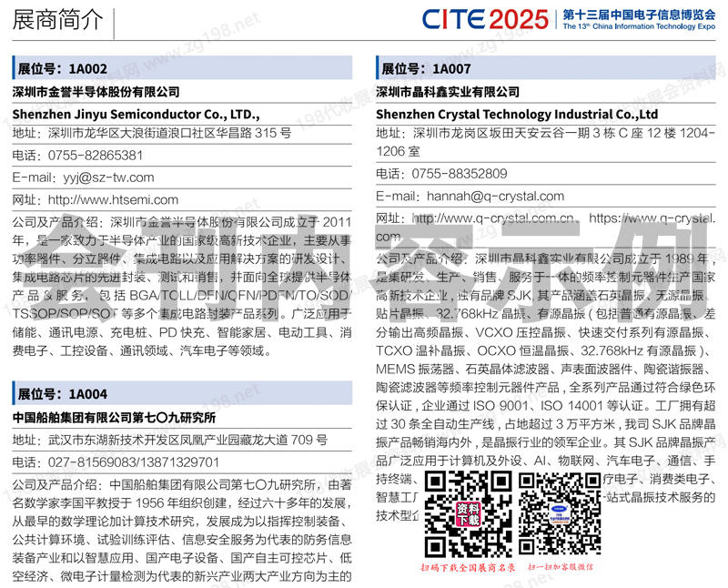Image resolution: width=728 pixels, height=588 pixels.
Task: Click Shenzhen Jinyu Semiconductor Co., LTD. name
Action: [x=136, y=115]
